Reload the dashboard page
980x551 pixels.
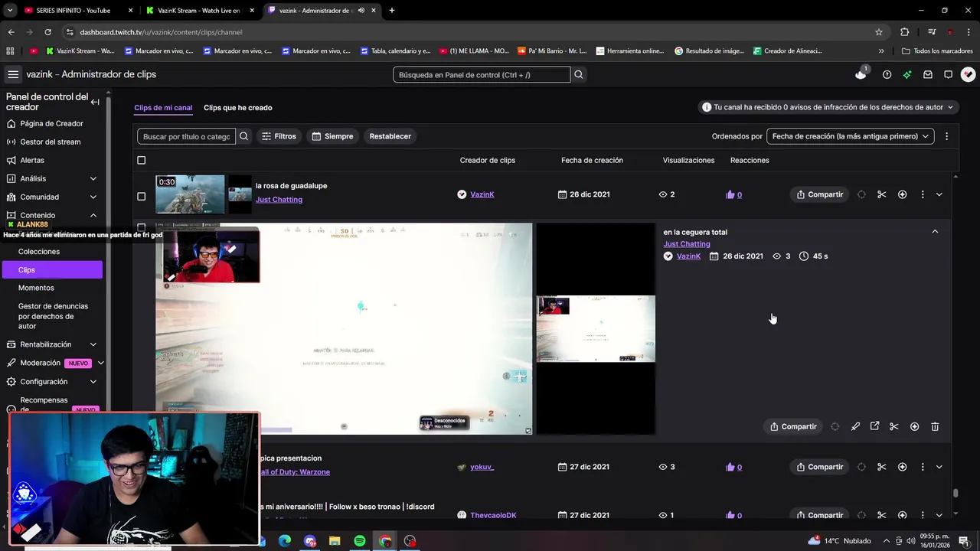tap(47, 32)
